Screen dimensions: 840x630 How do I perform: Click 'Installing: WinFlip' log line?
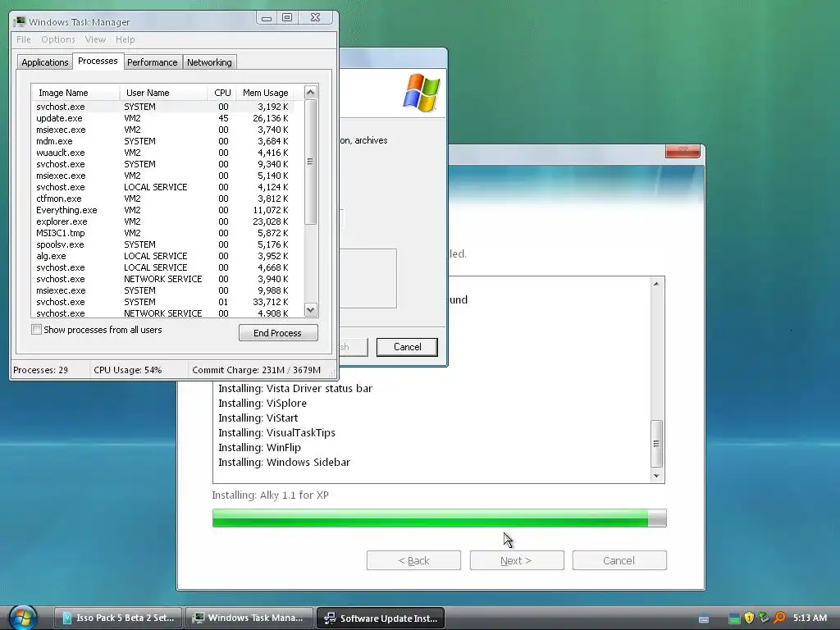point(259,447)
